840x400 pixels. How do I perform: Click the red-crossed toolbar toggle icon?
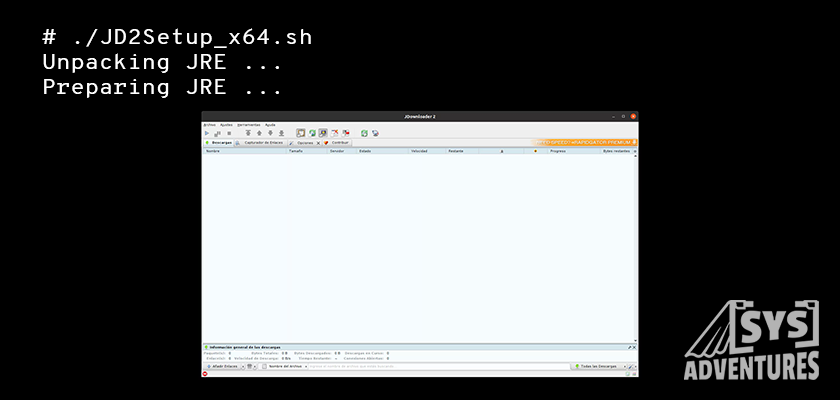335,133
